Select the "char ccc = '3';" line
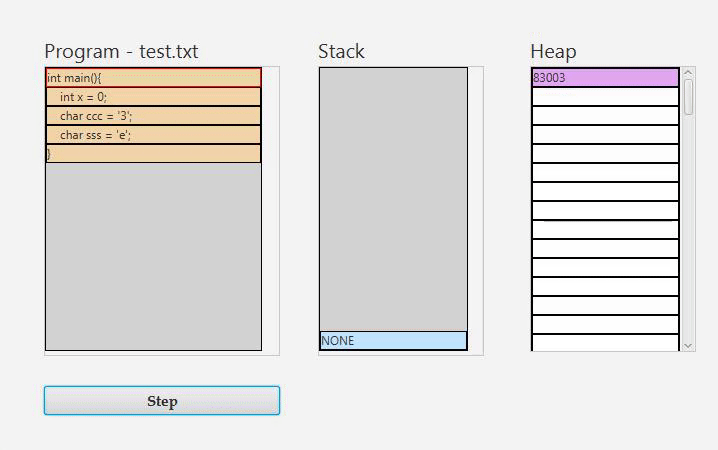Screen dimensions: 718x450 click(153, 116)
